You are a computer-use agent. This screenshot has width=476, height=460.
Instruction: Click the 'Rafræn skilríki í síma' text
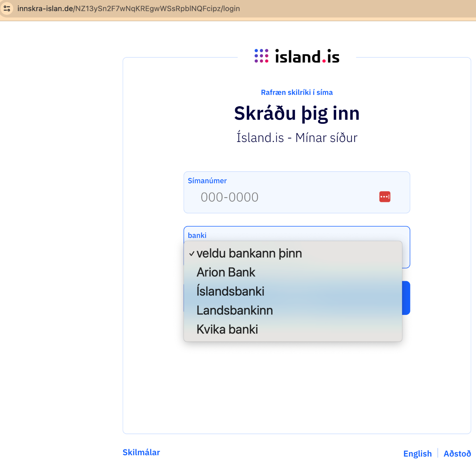coord(297,92)
